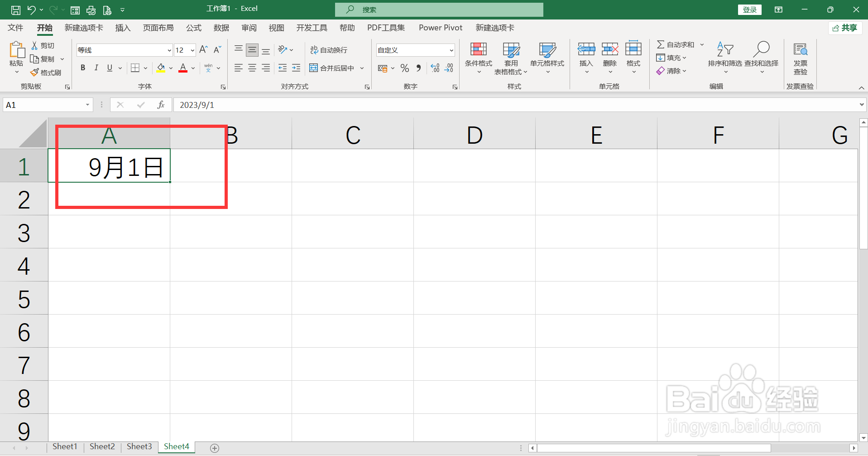Click the Format cells (格式) icon
This screenshot has height=456, width=868.
[x=633, y=49]
